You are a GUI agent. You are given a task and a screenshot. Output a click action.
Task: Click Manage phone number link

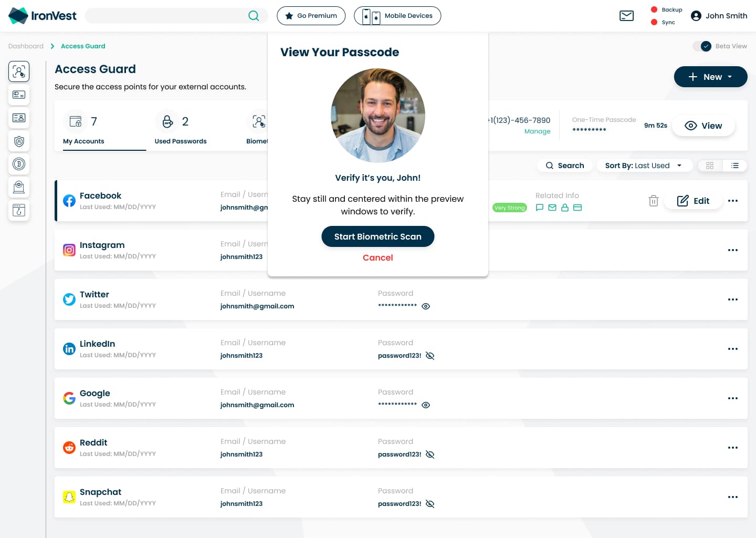pos(537,131)
